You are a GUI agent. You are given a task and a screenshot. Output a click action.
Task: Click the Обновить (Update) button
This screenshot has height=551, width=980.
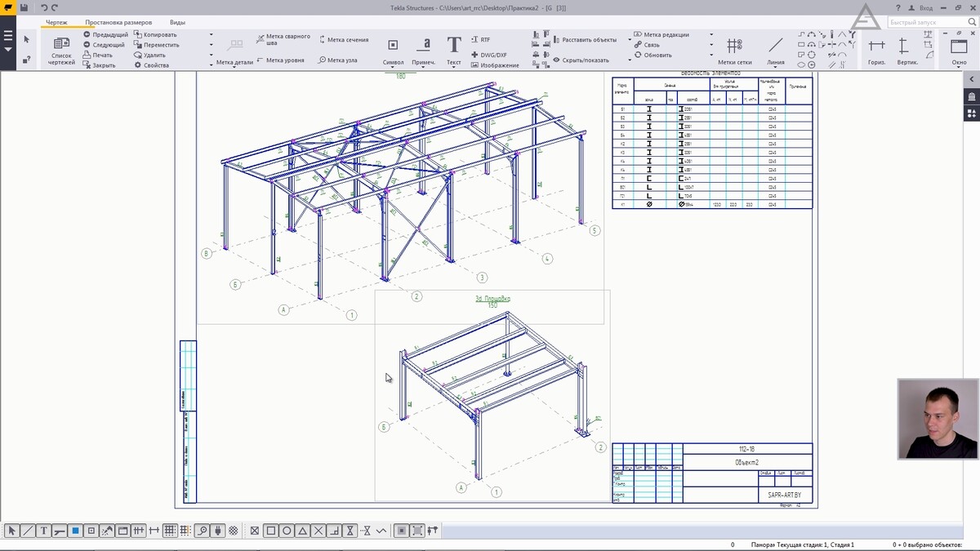click(657, 55)
